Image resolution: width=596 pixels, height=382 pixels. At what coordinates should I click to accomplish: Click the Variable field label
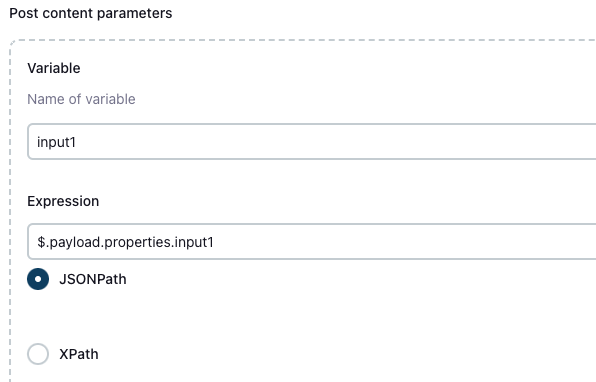[54, 68]
